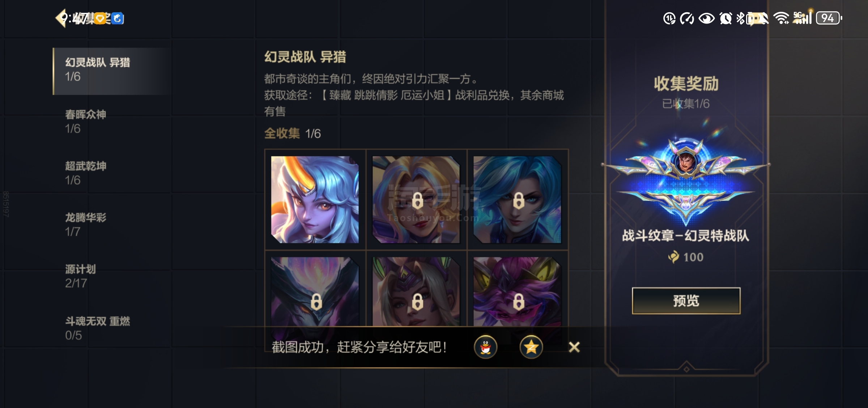The image size is (868, 408).
Task: Dismiss the screenshot share banner with the X
Action: click(574, 347)
